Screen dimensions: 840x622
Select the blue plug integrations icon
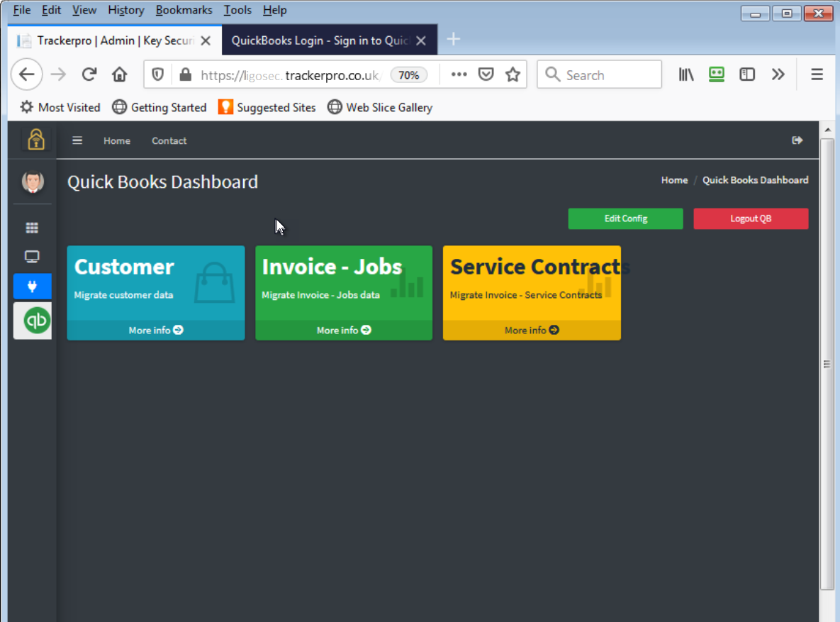[x=32, y=287]
